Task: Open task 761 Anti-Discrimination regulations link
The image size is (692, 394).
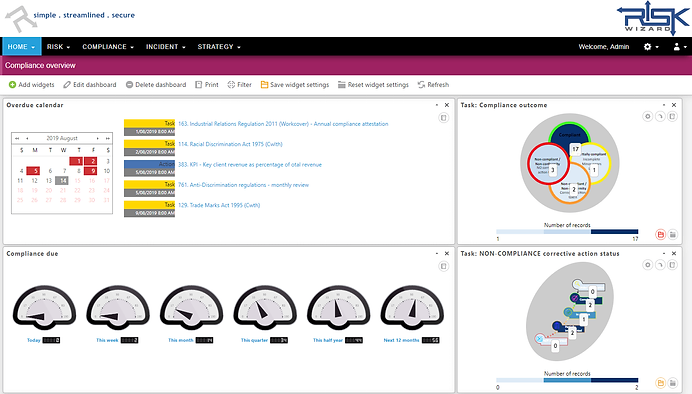Action: 243,185
